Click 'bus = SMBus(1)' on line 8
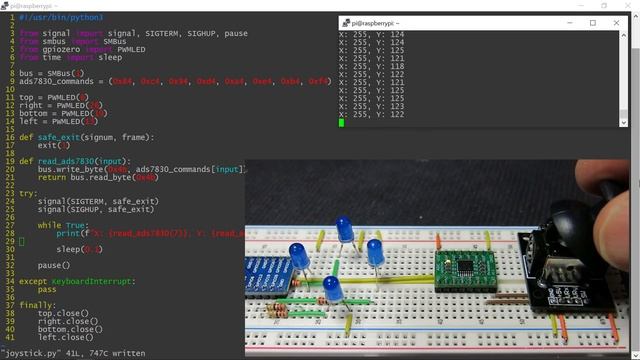This screenshot has width=640, height=360. coord(51,73)
